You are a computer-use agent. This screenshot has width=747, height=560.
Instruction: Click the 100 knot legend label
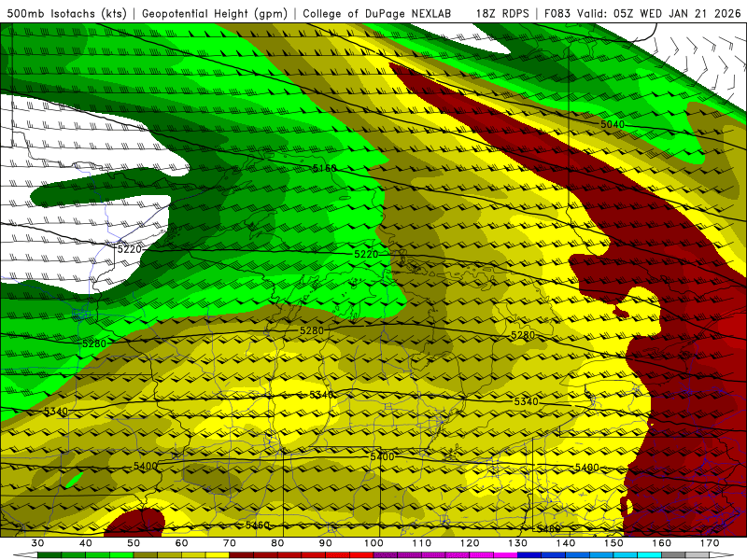(x=374, y=543)
